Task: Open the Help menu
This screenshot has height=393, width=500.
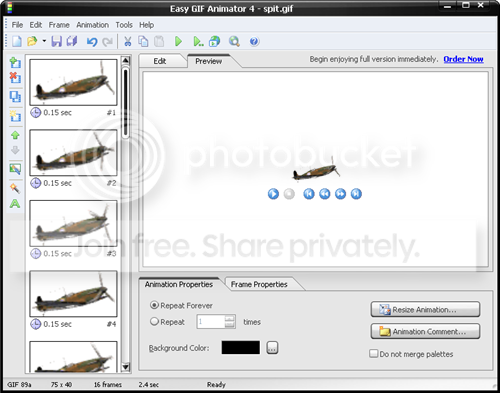Action: click(x=146, y=25)
